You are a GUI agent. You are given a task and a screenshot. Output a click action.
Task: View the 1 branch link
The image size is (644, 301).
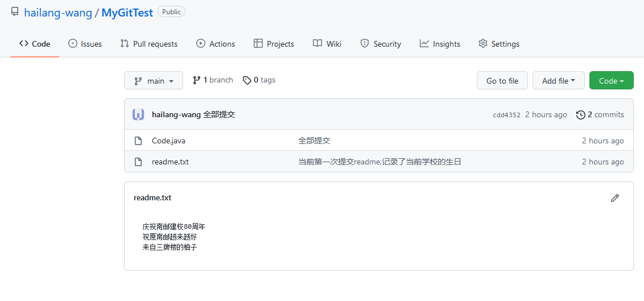pos(213,80)
